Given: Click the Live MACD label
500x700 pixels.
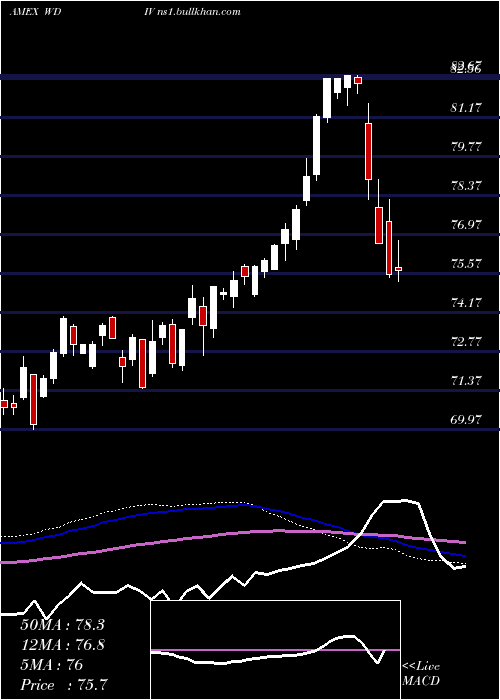Looking at the screenshot, I should pos(421,674).
